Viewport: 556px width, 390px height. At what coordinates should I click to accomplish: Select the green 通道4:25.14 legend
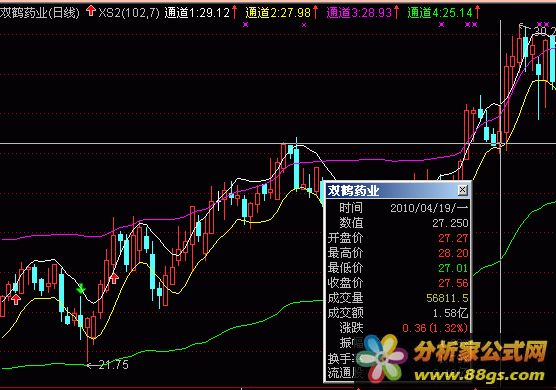[x=440, y=13]
